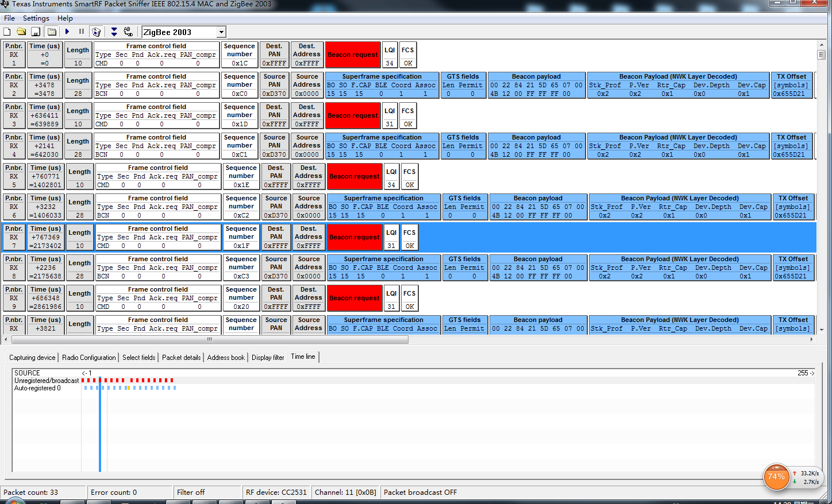This screenshot has width=832, height=504.
Task: Click the Texas Instruments title bar logo
Action: pyautogui.click(x=5, y=4)
